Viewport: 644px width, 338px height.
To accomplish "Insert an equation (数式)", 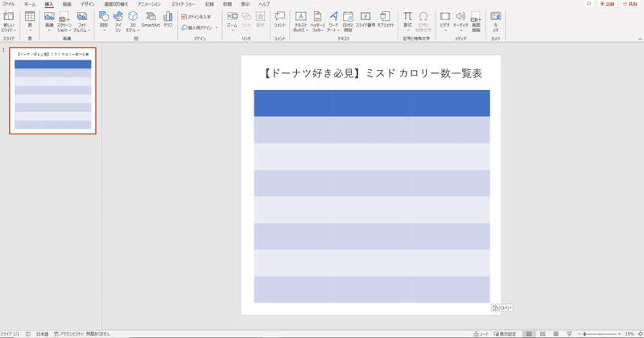I will tap(407, 22).
